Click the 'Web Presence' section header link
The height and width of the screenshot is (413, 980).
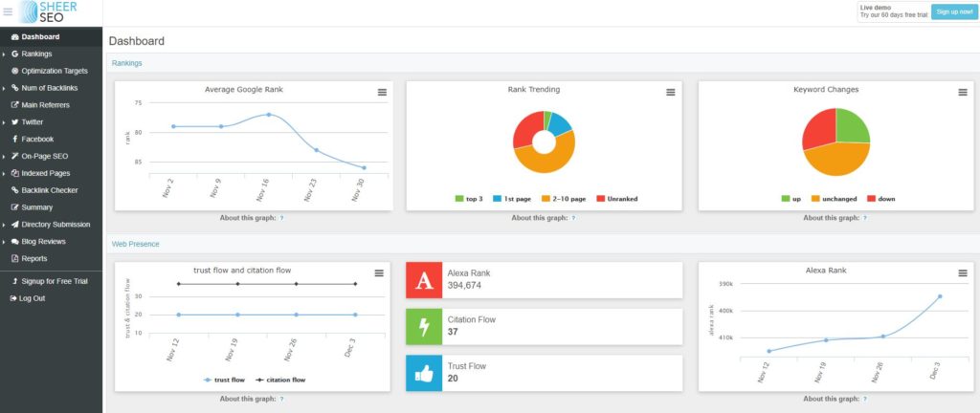point(136,244)
